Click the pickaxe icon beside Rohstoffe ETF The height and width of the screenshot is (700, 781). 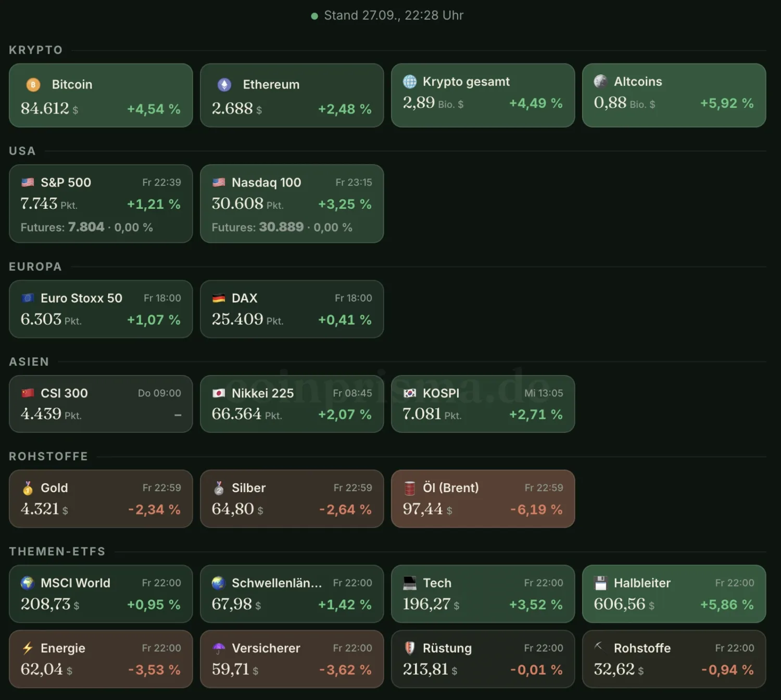click(x=601, y=647)
